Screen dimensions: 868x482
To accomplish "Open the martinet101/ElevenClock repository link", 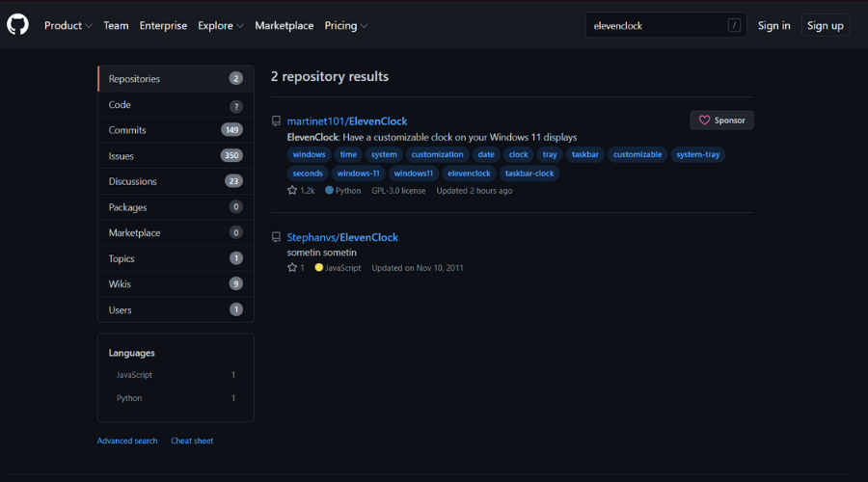I will coord(347,121).
